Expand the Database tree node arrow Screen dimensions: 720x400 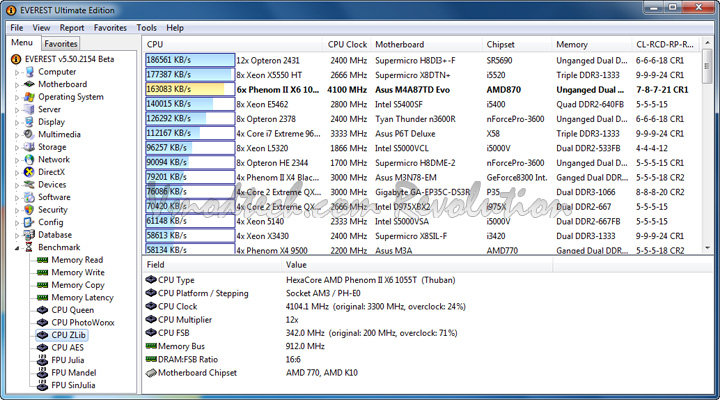click(17, 235)
